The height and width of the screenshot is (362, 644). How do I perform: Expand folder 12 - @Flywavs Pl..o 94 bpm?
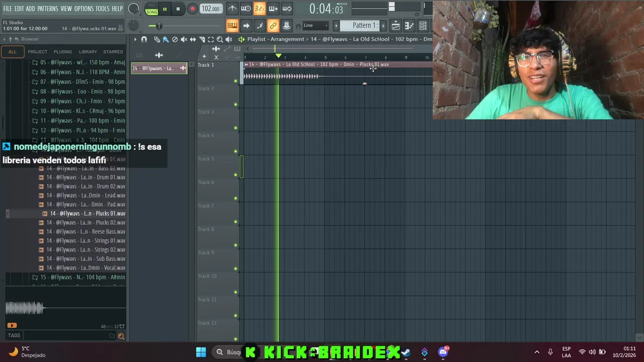pyautogui.click(x=78, y=130)
